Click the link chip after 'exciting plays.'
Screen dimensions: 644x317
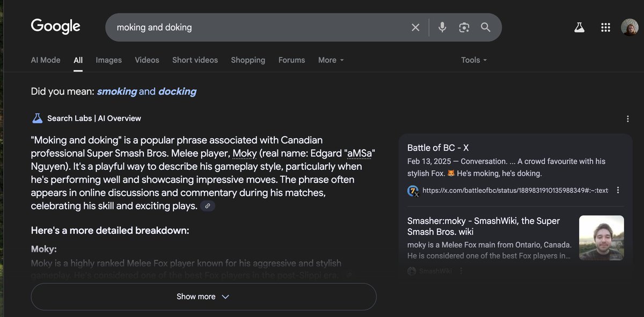[x=208, y=206]
